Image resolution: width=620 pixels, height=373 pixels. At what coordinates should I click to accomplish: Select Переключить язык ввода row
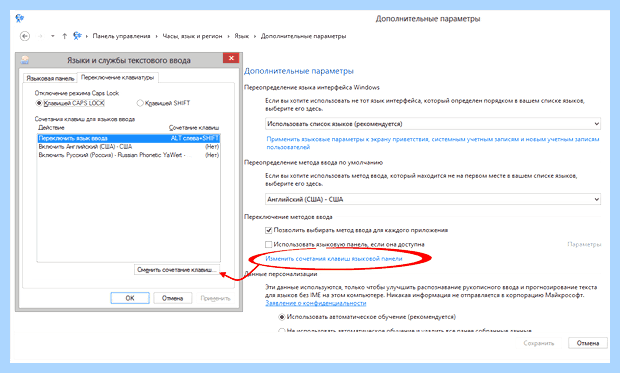129,138
